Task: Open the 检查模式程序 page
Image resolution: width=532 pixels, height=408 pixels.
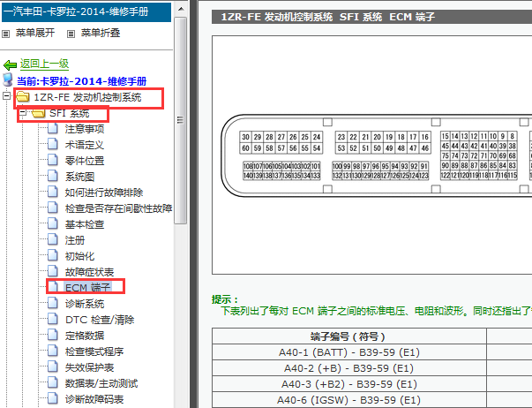Action: point(94,351)
